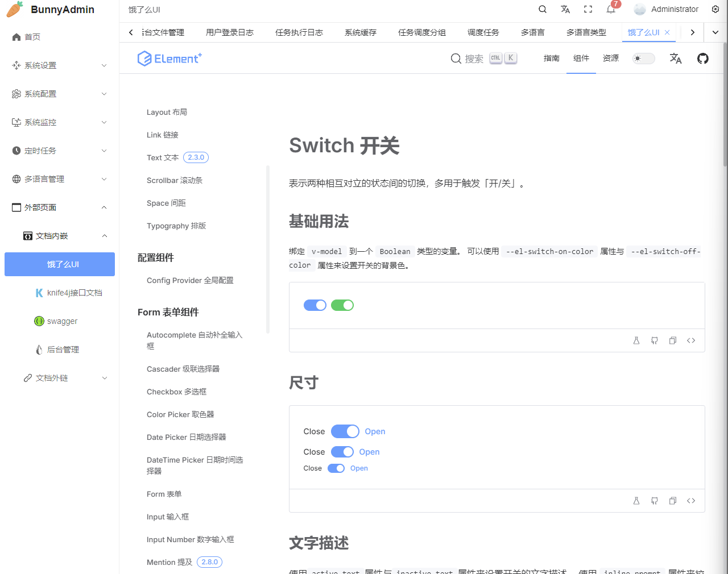Screen dimensions: 728x574
Task: Click the 首页 home icon
Action: [16, 37]
